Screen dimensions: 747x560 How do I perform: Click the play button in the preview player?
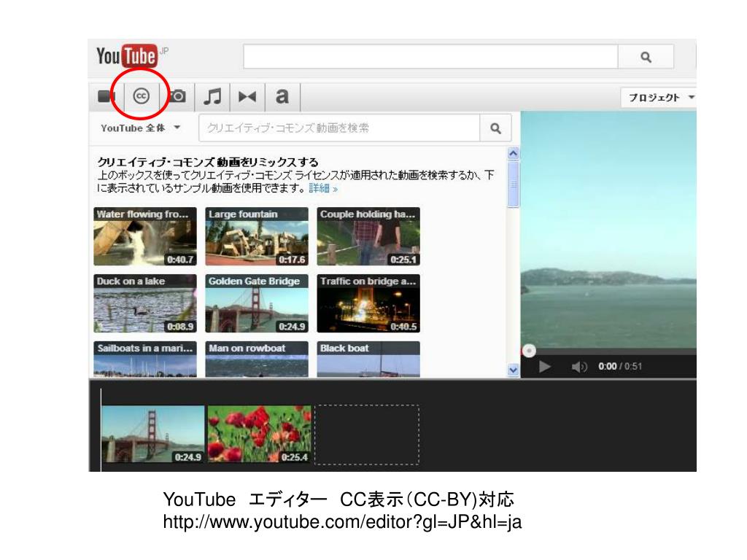(544, 366)
